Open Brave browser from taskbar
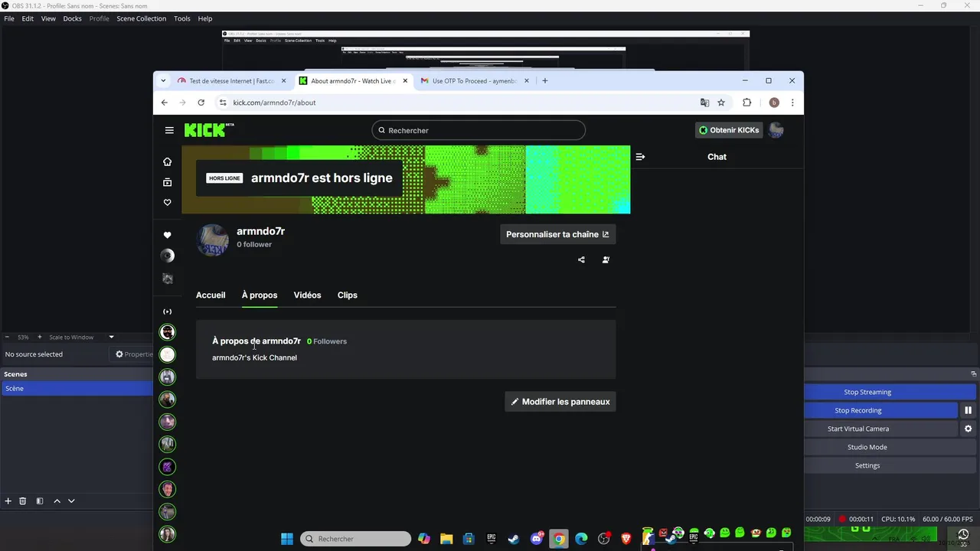 tap(626, 539)
